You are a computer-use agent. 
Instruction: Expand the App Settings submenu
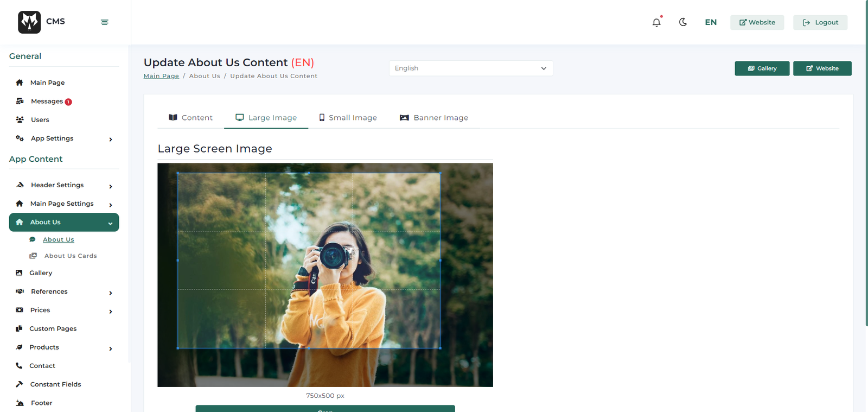[110, 139]
